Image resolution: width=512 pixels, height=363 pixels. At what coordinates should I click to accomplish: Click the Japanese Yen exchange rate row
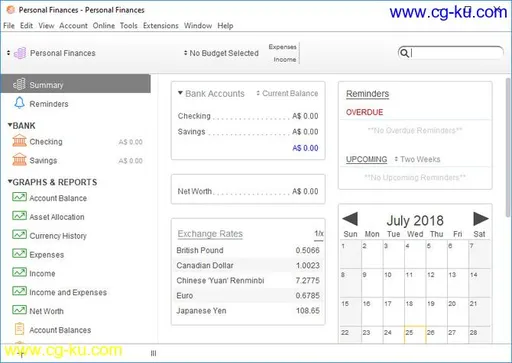[248, 311]
